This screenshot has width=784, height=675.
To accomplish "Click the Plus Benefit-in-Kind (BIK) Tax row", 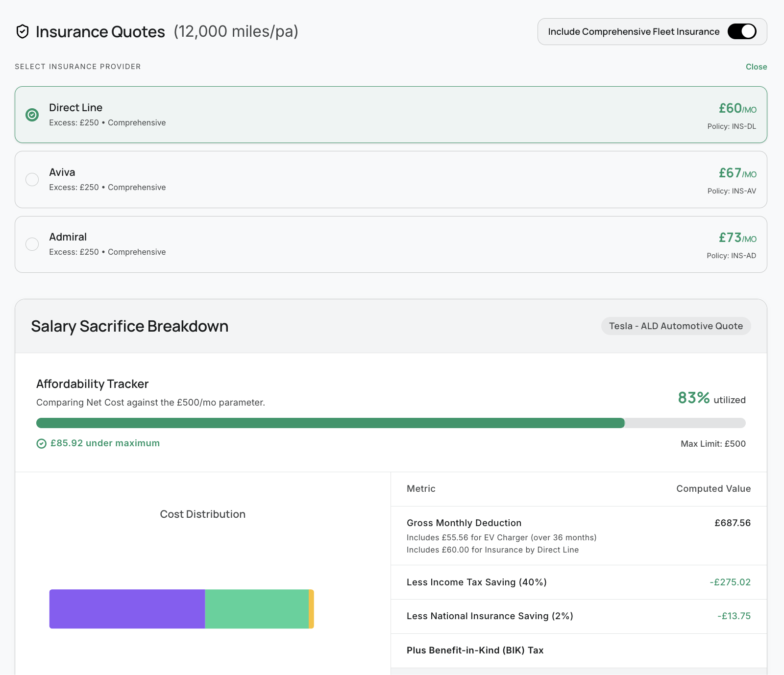I will point(578,651).
